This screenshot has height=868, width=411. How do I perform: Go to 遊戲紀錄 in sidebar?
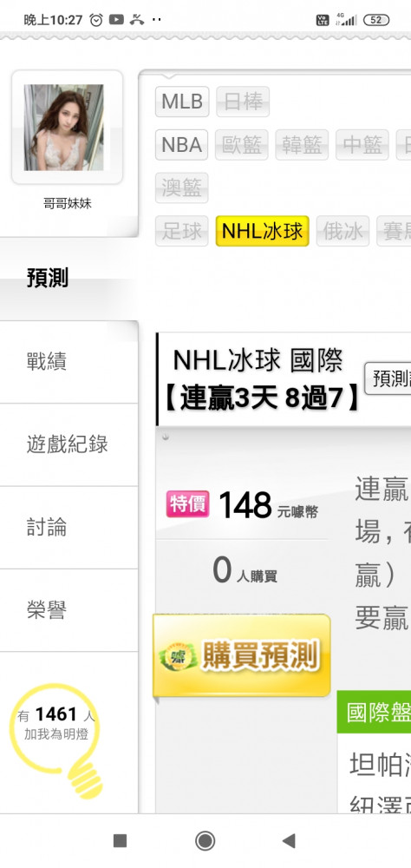click(x=68, y=445)
